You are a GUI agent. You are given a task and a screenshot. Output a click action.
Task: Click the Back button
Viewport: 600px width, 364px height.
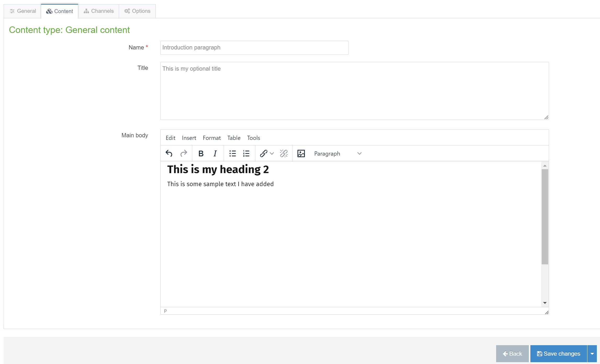[512, 354]
